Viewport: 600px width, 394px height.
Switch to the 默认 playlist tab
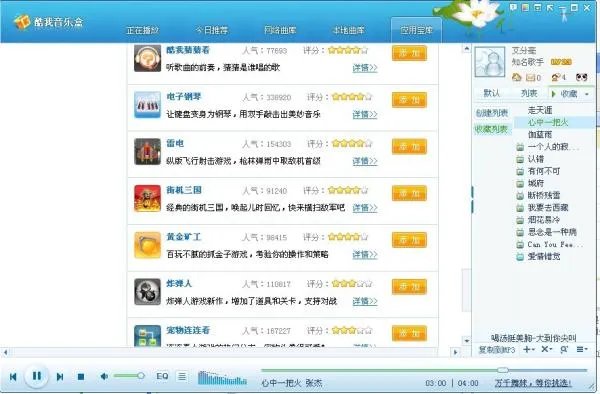(492, 93)
